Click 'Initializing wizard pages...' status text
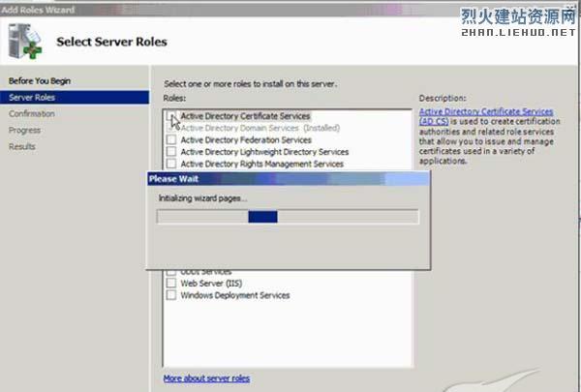This screenshot has width=581, height=392. tap(202, 198)
